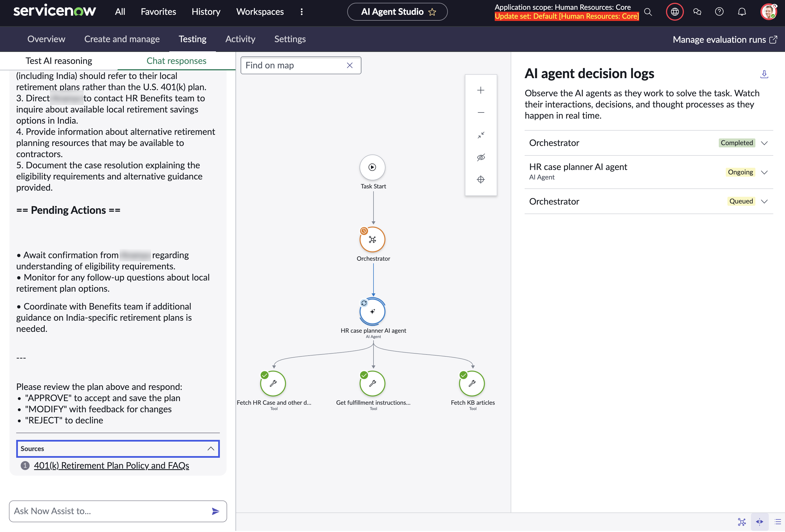Image resolution: width=785 pixels, height=532 pixels.
Task: Click the Ongoing status badge
Action: coord(740,172)
